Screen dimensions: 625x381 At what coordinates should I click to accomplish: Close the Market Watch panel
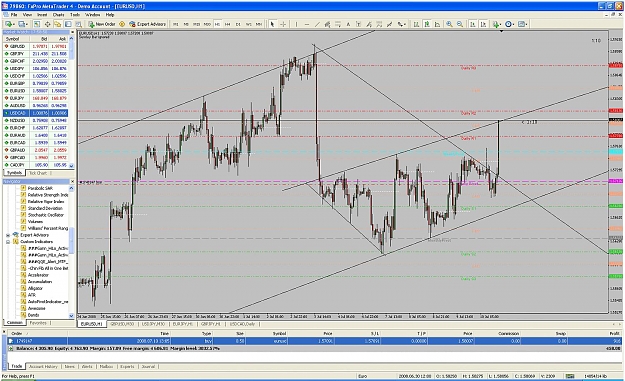point(72,32)
